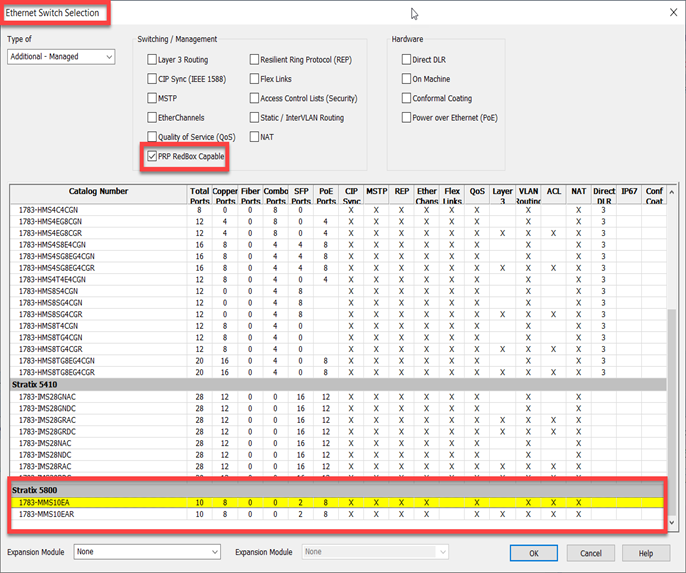Click the Cancel button
Viewport: 686px width, 573px height.
pyautogui.click(x=591, y=553)
